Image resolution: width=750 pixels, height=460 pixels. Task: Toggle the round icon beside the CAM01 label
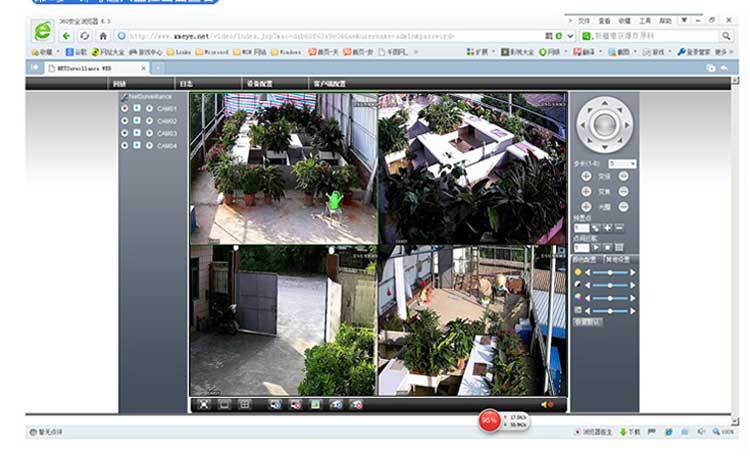tap(149, 109)
